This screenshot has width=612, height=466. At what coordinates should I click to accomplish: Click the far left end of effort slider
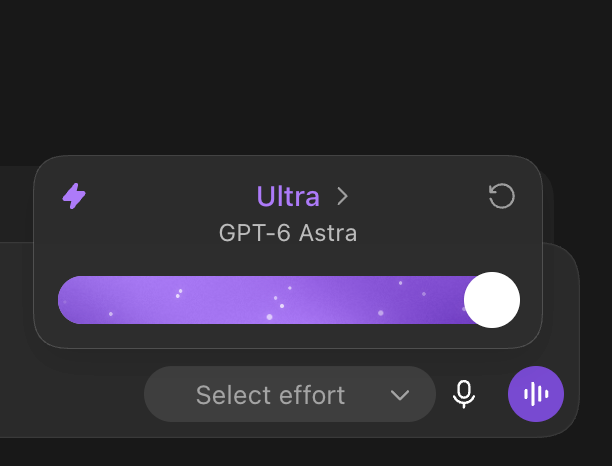coord(66,300)
